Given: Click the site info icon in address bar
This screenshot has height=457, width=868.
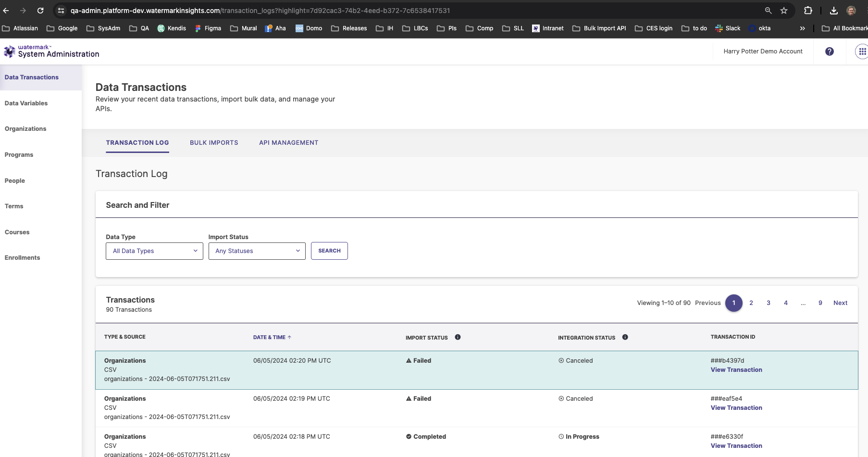Looking at the screenshot, I should tap(61, 11).
